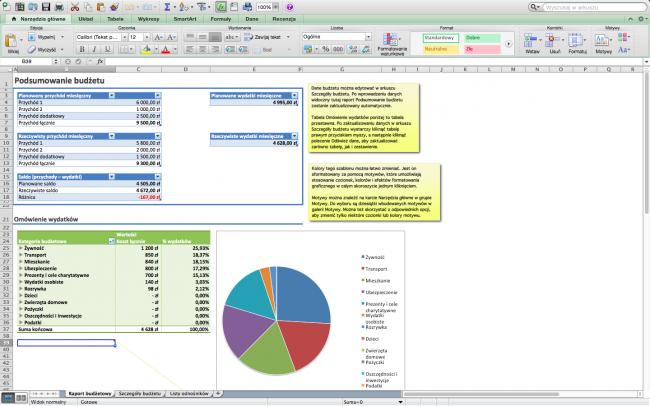
Task: Switch to Szczegóły budżetu sheet tab
Action: 140,393
